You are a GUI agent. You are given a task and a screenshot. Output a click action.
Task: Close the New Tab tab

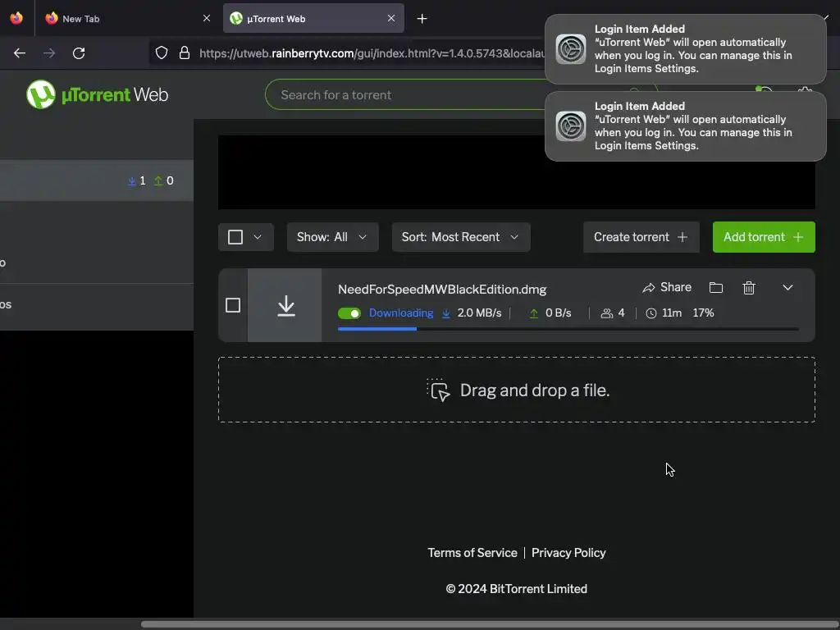206,18
